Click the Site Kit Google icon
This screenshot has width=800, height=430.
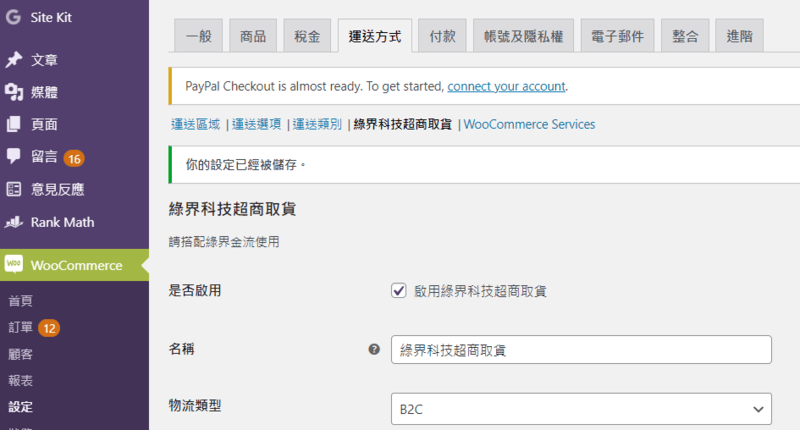(x=14, y=18)
